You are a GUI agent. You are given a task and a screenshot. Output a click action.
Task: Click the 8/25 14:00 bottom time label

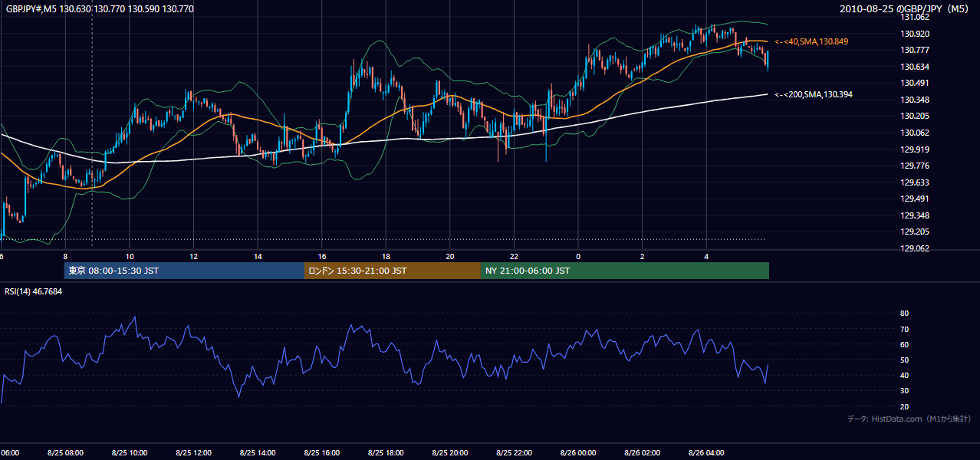258,452
